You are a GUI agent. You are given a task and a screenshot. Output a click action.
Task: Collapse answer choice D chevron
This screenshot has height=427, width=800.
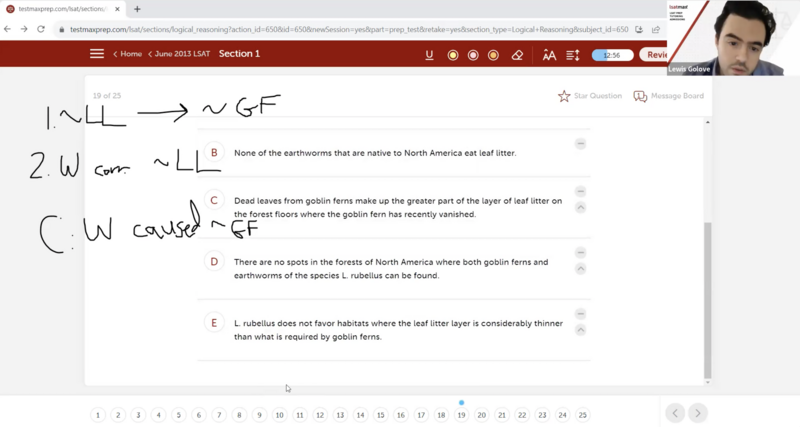[x=580, y=269]
